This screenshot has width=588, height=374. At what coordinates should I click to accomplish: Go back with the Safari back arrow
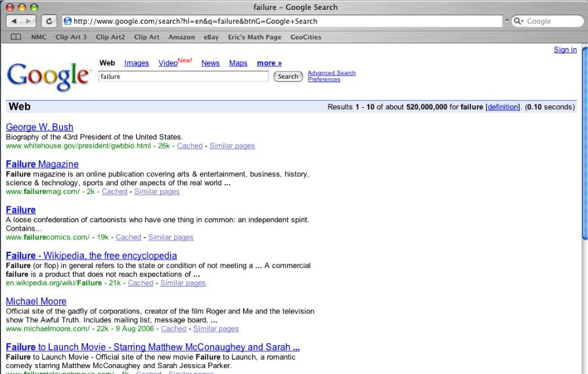[x=14, y=21]
